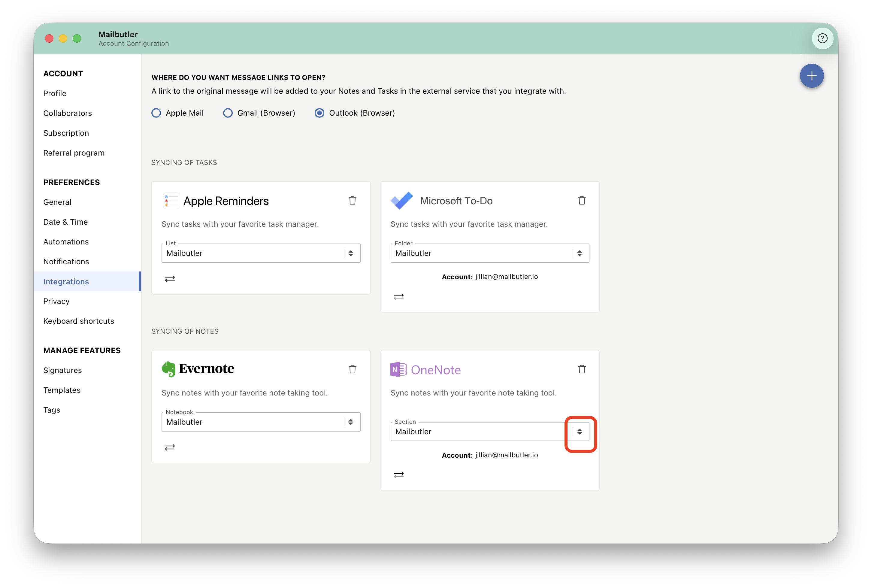Click the Microsoft To-Do checkmark logo
872x588 pixels.
point(401,201)
